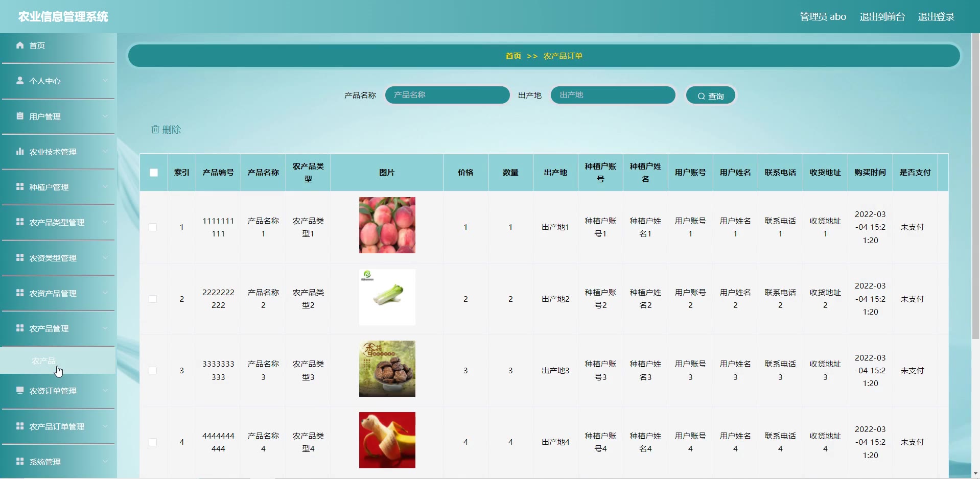Expand the 农产品类型管理 menu arrow
Viewport: 980px width, 479px height.
pos(105,222)
